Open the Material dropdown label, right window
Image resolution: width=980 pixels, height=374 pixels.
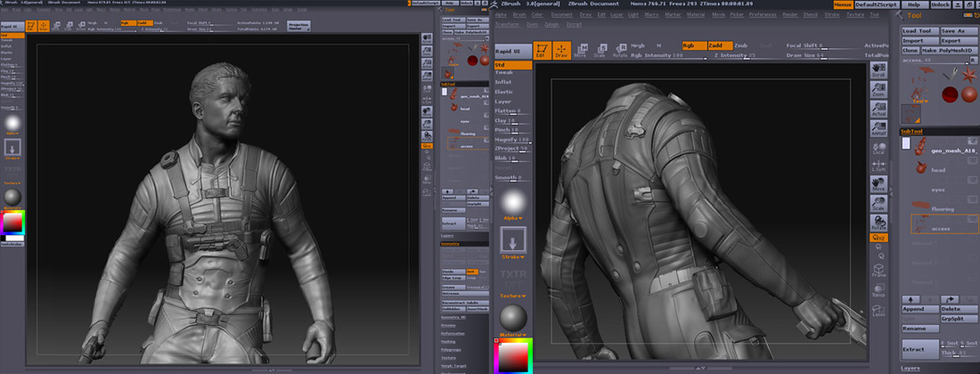(513, 335)
